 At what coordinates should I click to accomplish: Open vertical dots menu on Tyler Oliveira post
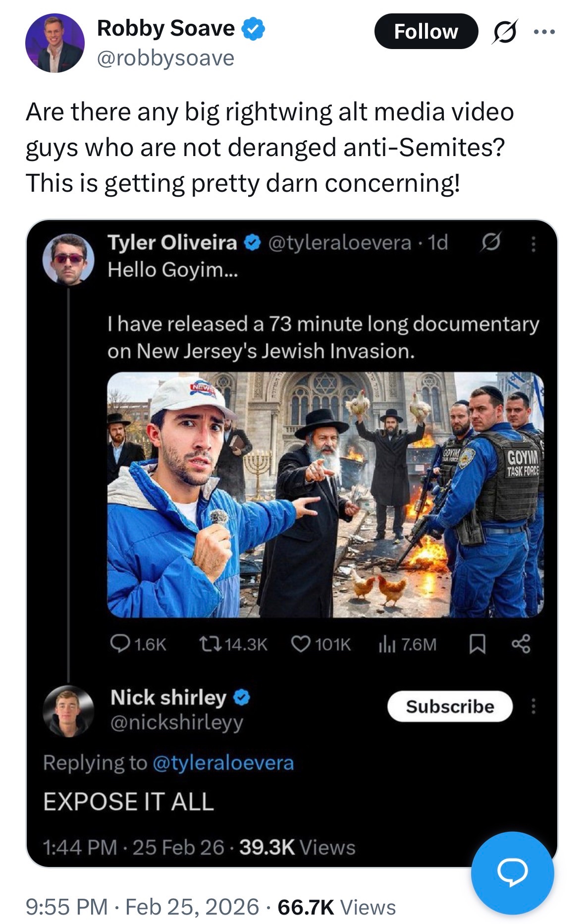(533, 243)
